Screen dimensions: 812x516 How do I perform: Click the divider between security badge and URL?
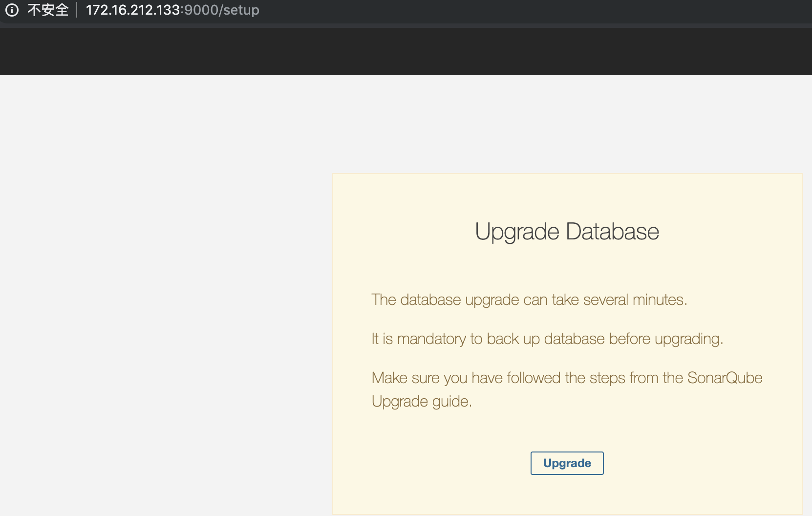[77, 10]
